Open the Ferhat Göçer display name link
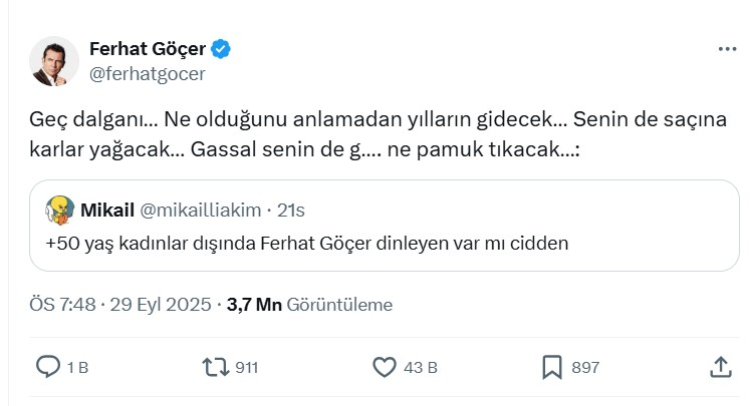The image size is (750, 406). click(147, 49)
